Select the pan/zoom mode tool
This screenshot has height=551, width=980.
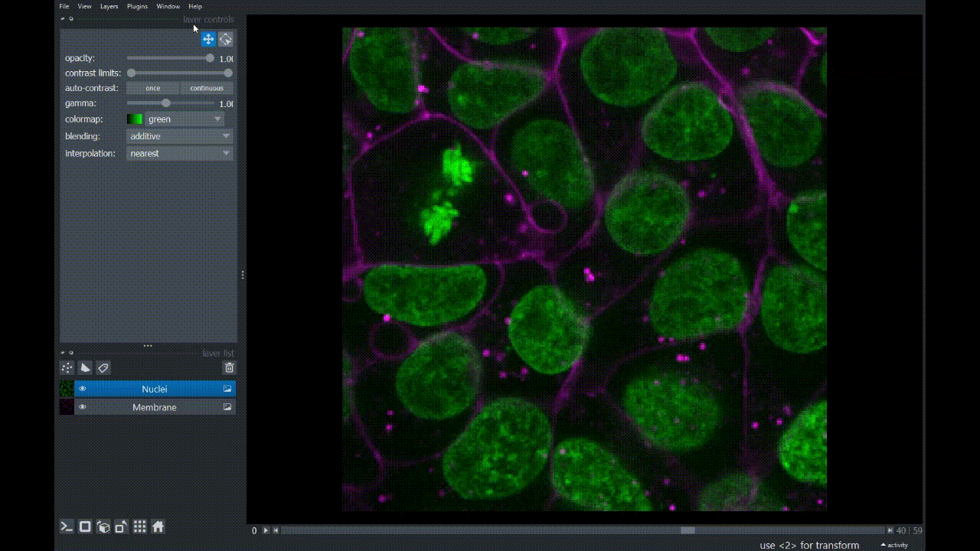(x=208, y=39)
